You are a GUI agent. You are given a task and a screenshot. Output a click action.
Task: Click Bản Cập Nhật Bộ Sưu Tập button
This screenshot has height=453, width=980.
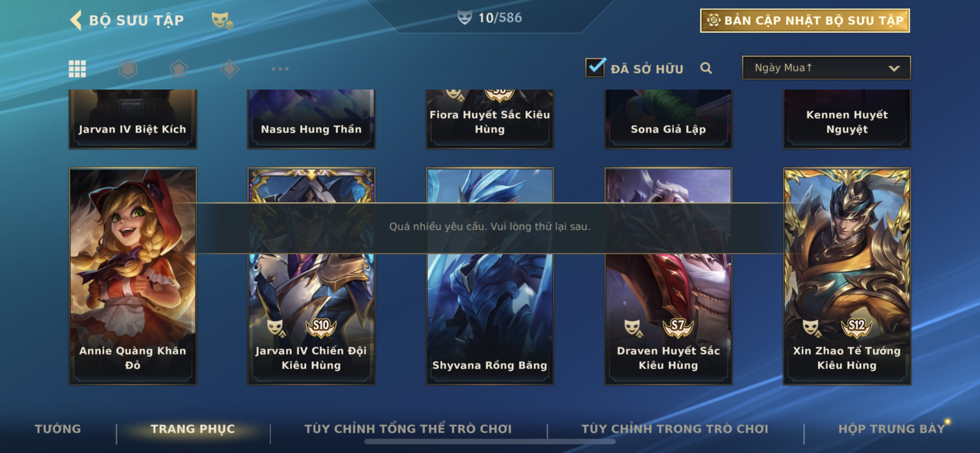click(x=805, y=20)
